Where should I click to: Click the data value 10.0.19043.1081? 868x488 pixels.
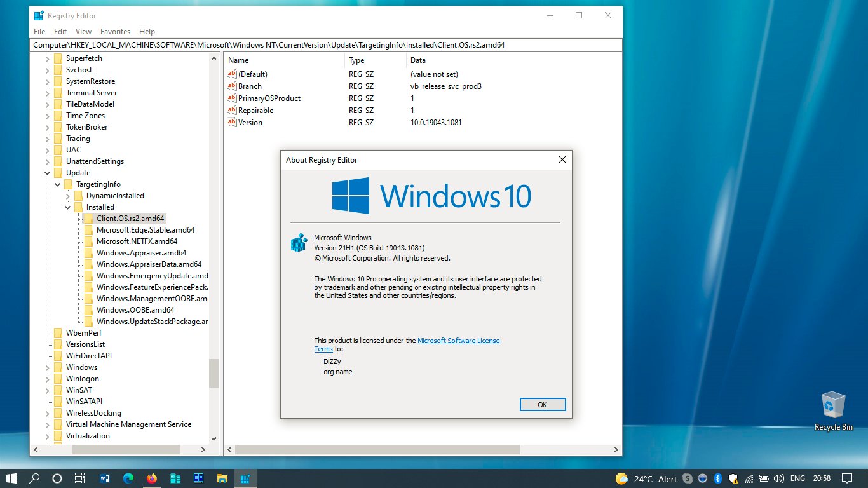click(436, 123)
